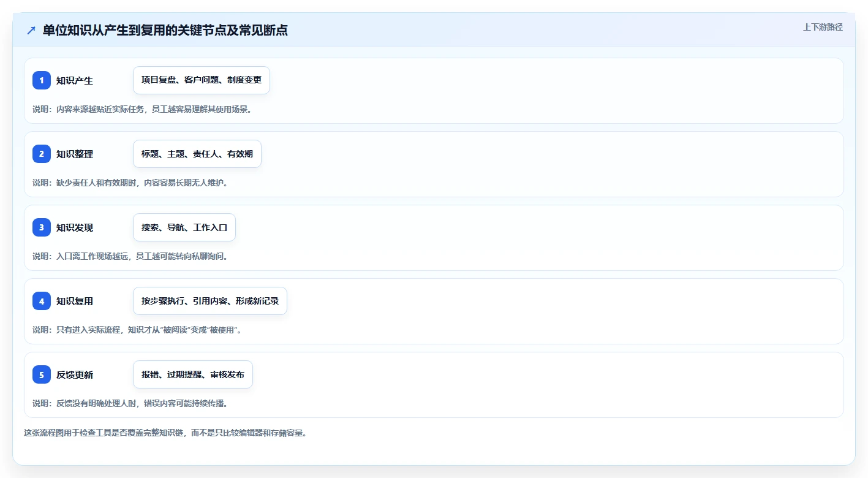The width and height of the screenshot is (868, 478).
Task: Click the note about 反馈没有明确处理人
Action: [x=130, y=403]
